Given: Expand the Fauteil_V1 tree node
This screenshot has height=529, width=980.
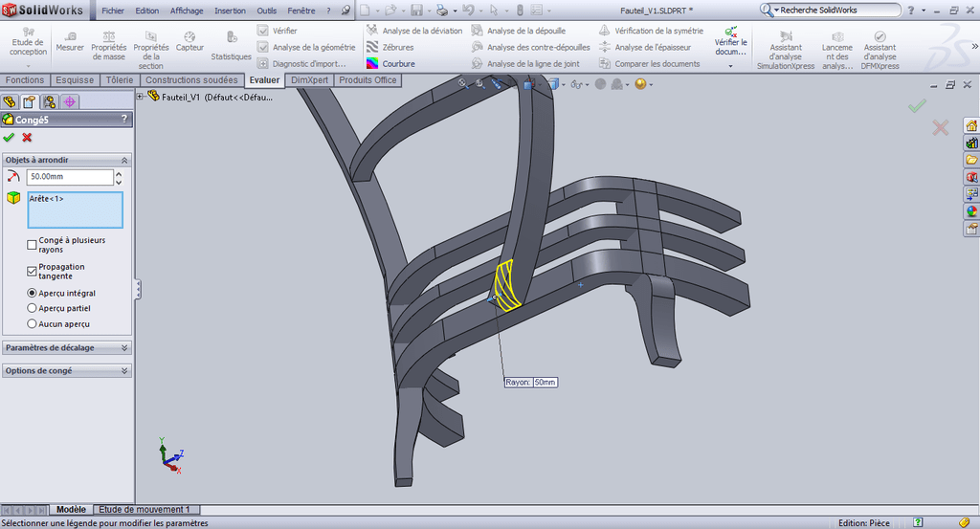Looking at the screenshot, I should pyautogui.click(x=141, y=97).
